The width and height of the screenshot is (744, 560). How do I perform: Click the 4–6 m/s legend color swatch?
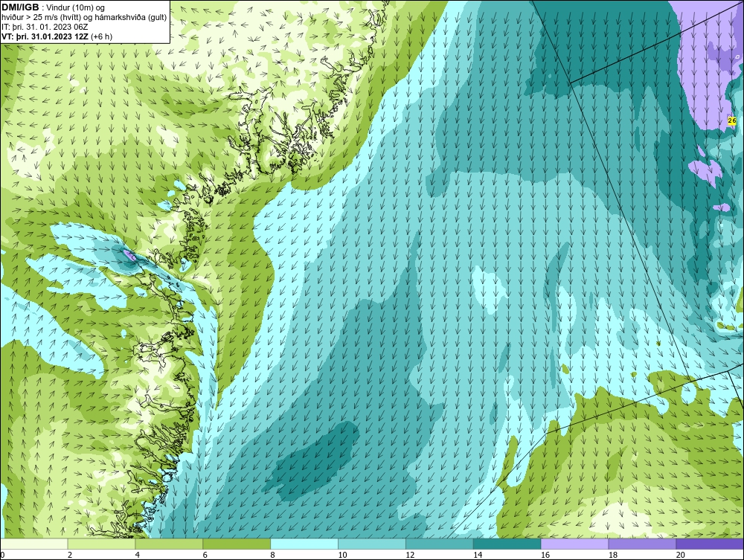[x=169, y=544]
